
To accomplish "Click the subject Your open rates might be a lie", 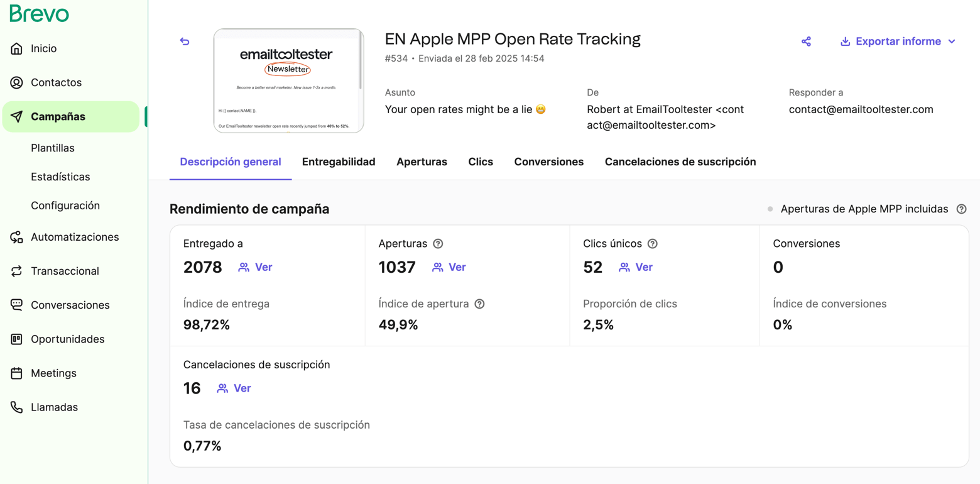I will click(465, 109).
